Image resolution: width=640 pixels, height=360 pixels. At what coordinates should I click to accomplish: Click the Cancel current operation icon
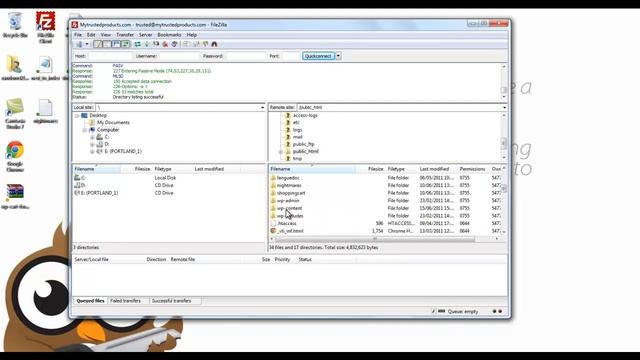[156, 44]
